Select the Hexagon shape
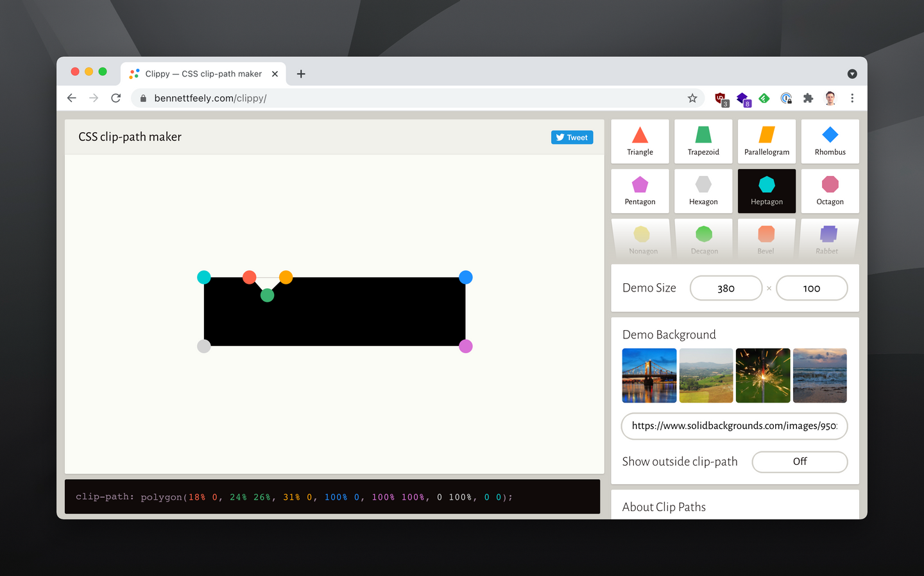The height and width of the screenshot is (576, 924). [x=703, y=191]
